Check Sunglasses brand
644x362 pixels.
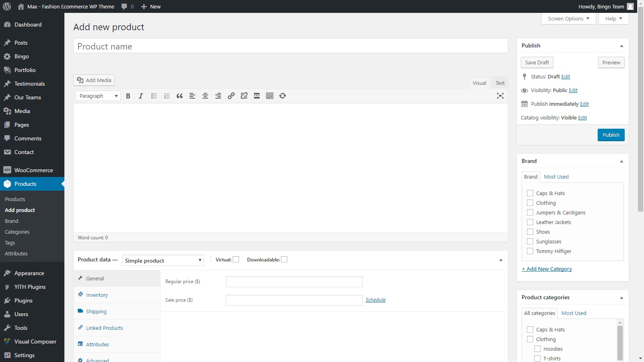click(x=530, y=241)
